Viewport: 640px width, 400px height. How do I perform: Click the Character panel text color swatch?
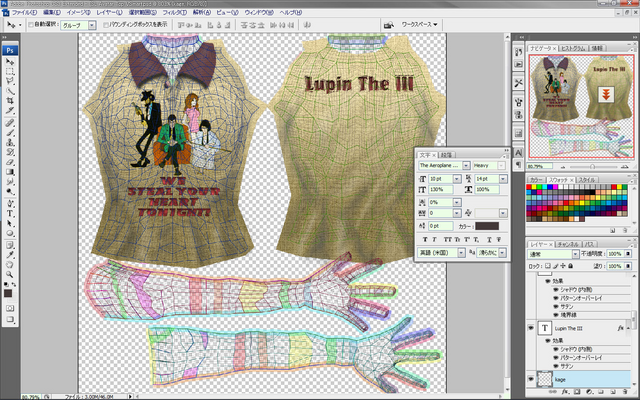tap(487, 226)
